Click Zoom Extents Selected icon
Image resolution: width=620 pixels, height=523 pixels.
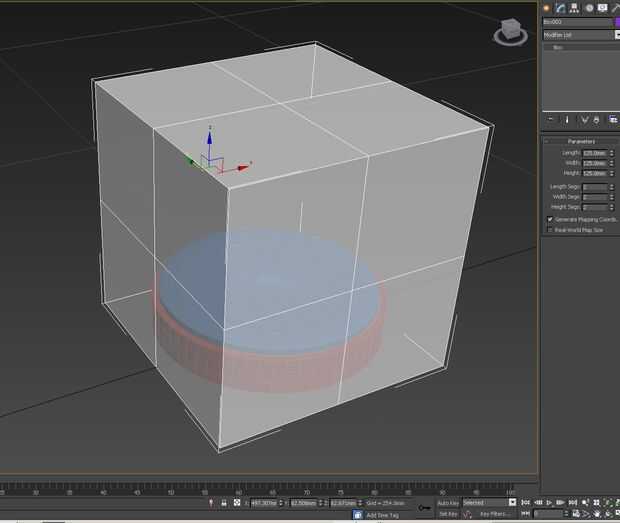(x=608, y=502)
